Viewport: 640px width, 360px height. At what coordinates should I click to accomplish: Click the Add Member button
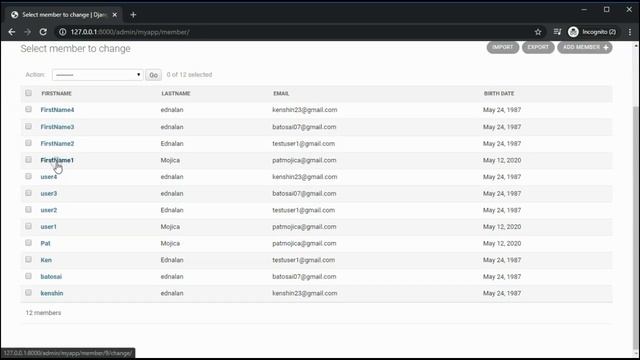pyautogui.click(x=585, y=47)
